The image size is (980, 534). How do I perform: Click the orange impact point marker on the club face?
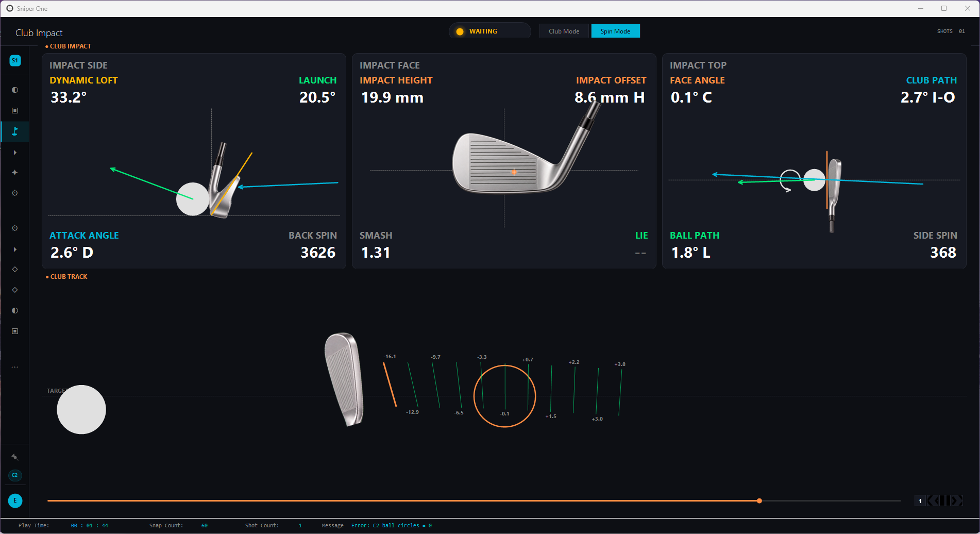pos(514,172)
